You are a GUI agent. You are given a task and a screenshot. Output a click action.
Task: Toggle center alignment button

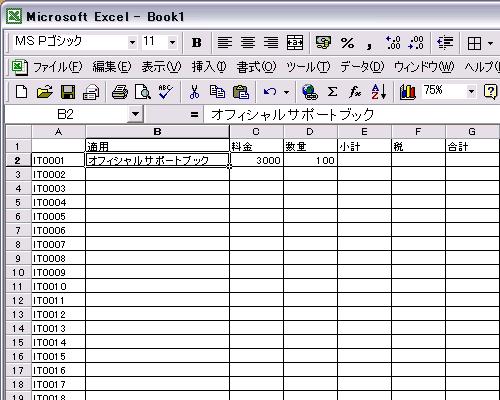pyautogui.click(x=248, y=43)
